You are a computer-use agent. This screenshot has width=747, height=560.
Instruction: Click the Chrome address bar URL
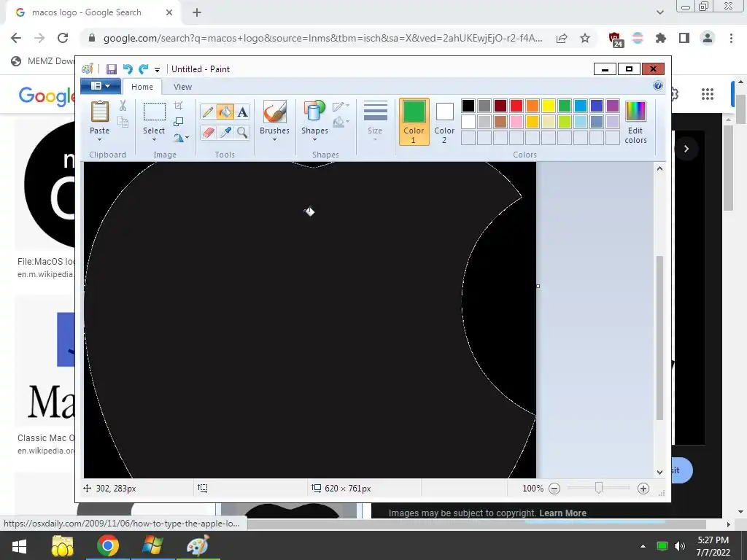pos(322,38)
